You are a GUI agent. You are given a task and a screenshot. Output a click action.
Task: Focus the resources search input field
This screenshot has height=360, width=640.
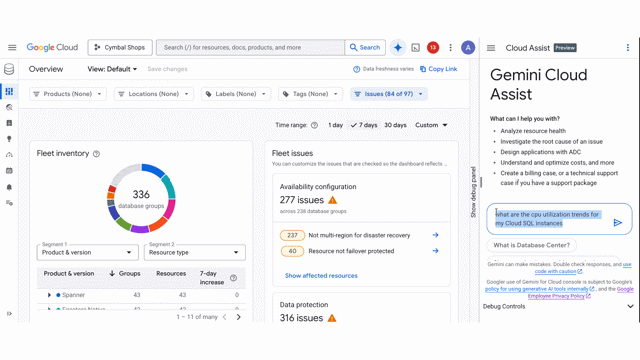click(250, 47)
